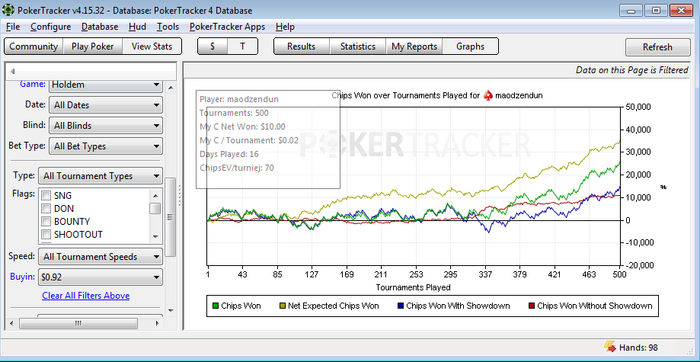700x362 pixels.
Task: Select the T tournaments toggle
Action: point(242,46)
